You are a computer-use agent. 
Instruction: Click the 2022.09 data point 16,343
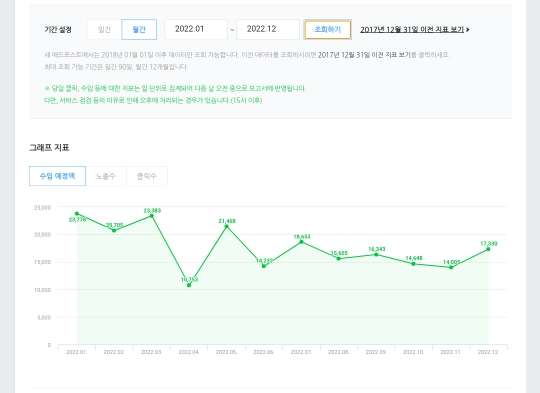376,255
